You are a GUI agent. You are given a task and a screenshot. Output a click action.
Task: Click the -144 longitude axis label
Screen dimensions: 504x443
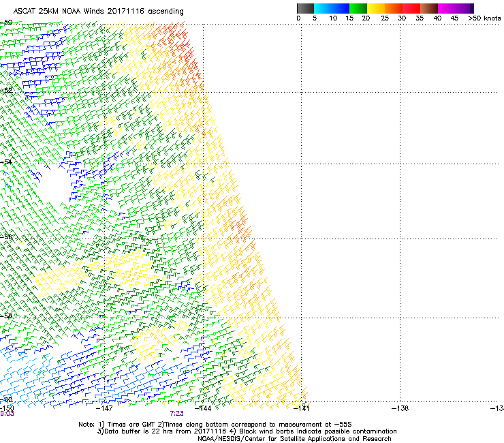203,408
